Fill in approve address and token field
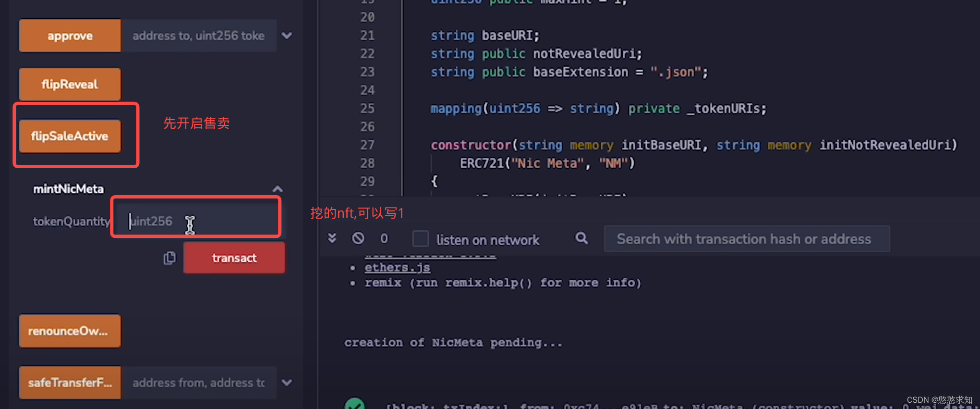This screenshot has width=980, height=409. [x=199, y=36]
